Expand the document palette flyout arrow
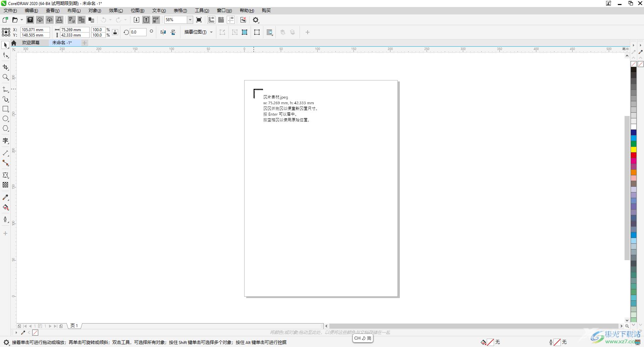644x347 pixels. [16, 333]
